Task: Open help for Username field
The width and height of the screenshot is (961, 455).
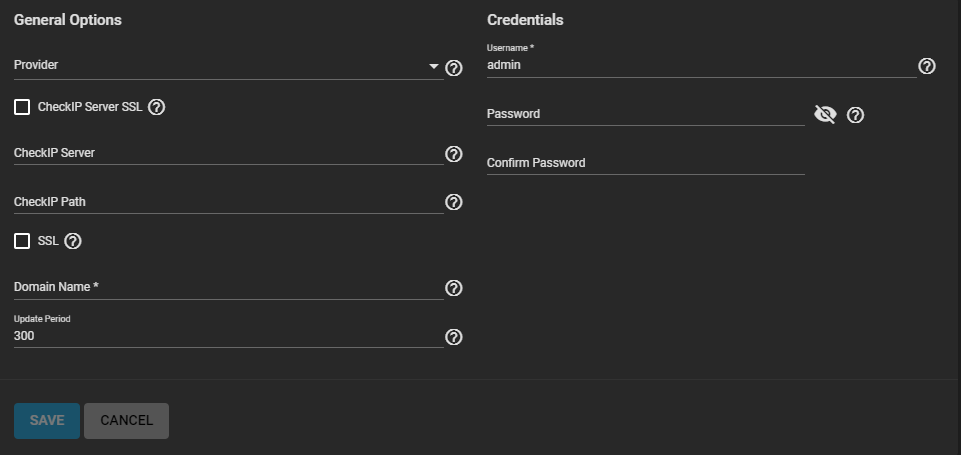Action: pos(927,66)
